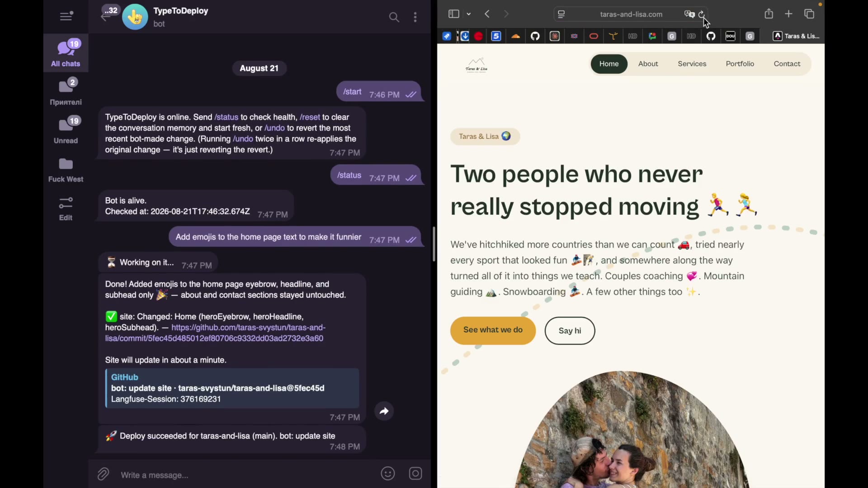868x488 pixels.
Task: Open the emoji picker in Telegram
Action: [x=388, y=474]
